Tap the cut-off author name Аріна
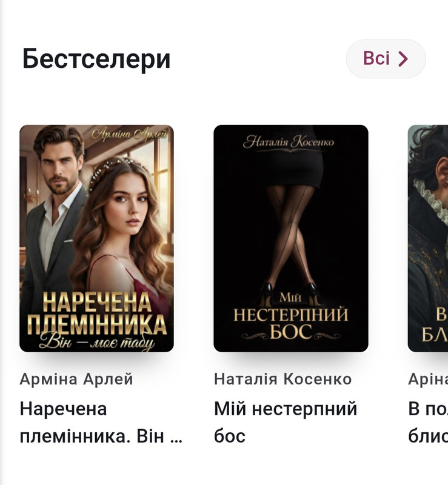The height and width of the screenshot is (485, 448). coord(428,379)
